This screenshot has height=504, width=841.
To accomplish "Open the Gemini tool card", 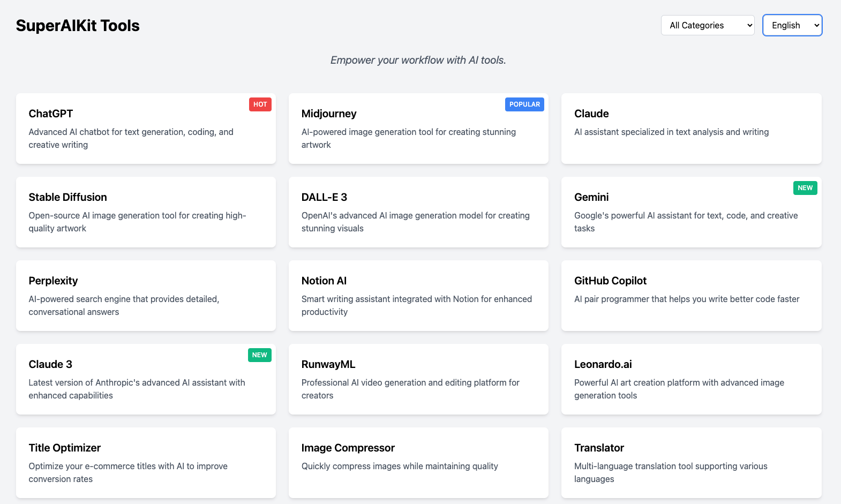I will point(692,212).
